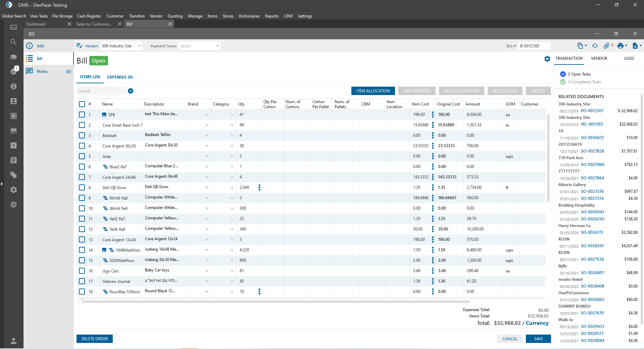644x349 pixels.
Task: Expand the Vendor dropdown
Action: coord(139,46)
